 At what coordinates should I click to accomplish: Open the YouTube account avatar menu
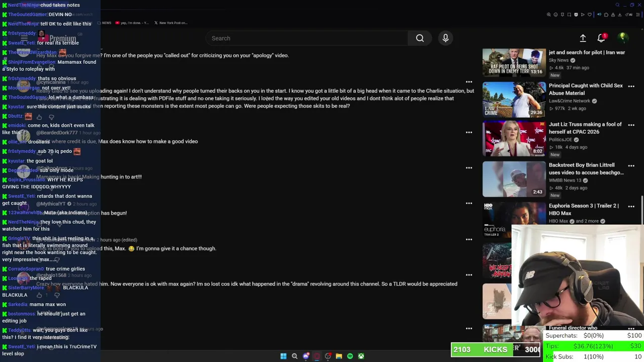622,38
